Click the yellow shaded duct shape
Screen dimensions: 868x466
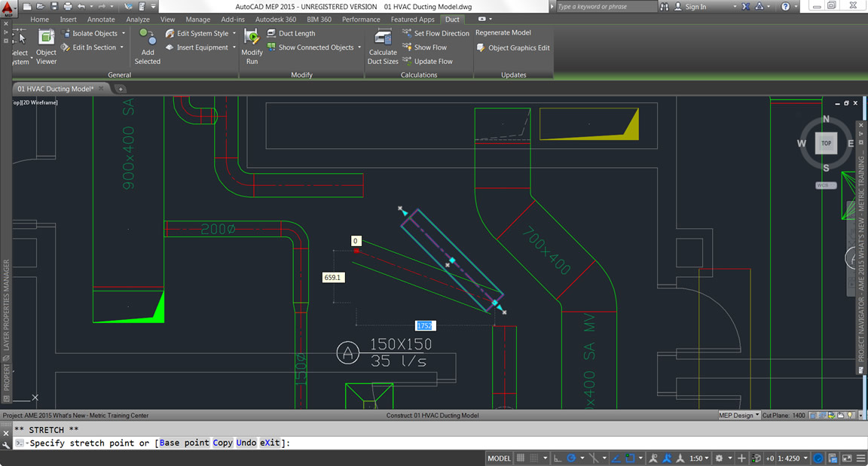[589, 123]
